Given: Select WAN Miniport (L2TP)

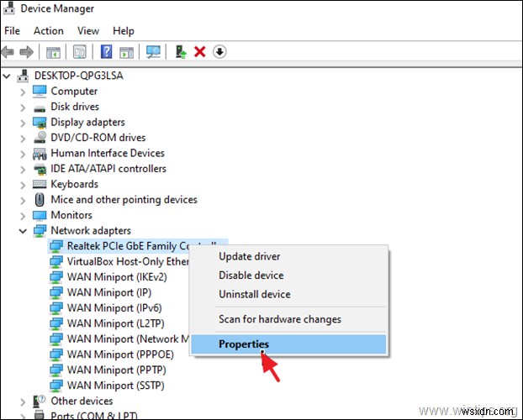Looking at the screenshot, I should 116,323.
